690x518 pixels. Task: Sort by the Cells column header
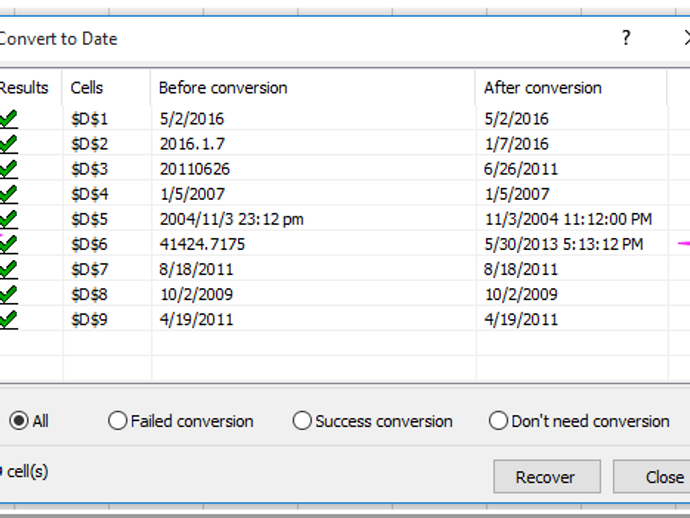(87, 88)
